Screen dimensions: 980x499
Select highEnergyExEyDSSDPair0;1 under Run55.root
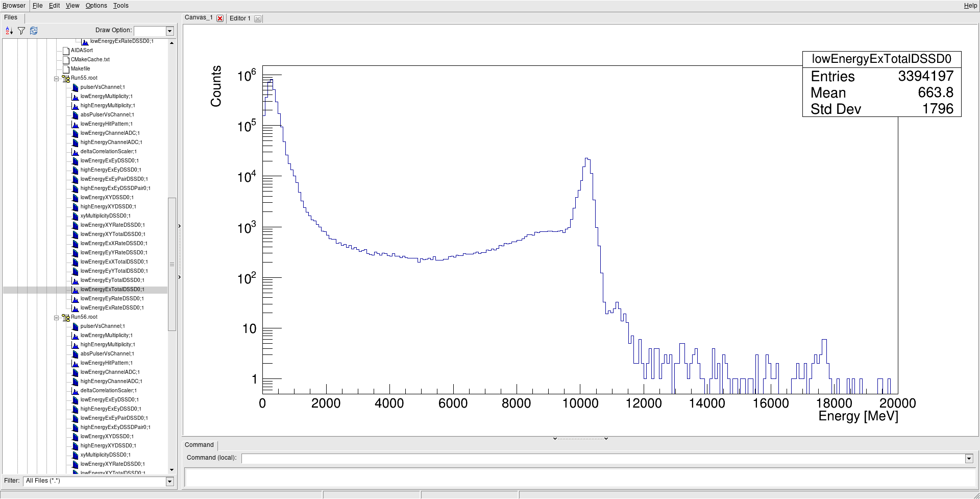coord(115,188)
